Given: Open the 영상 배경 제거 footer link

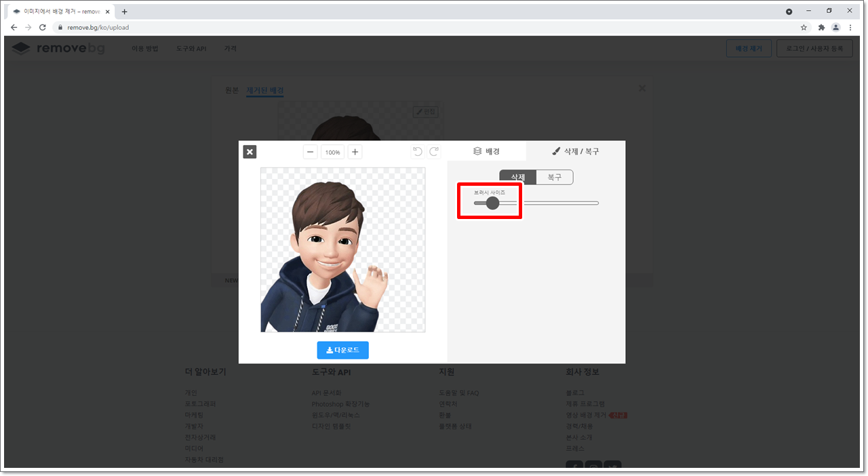Looking at the screenshot, I should [587, 415].
